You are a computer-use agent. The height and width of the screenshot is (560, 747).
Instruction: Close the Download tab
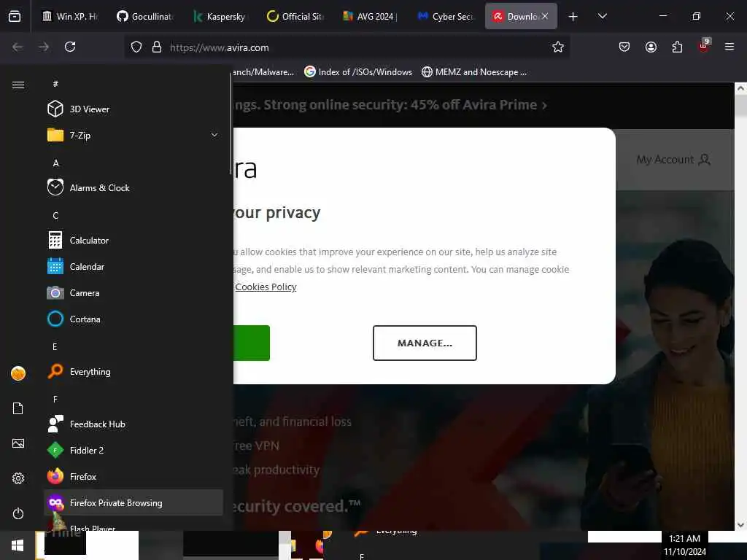tap(544, 16)
